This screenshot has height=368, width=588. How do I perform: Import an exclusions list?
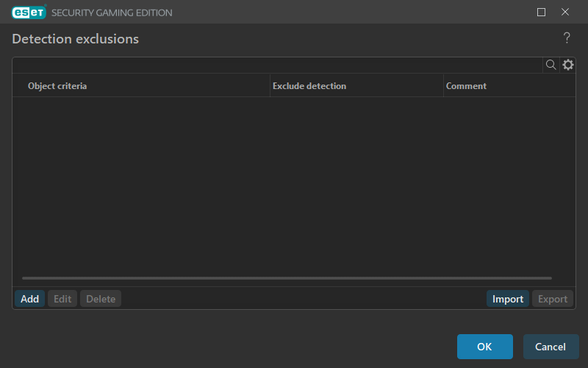tap(508, 299)
